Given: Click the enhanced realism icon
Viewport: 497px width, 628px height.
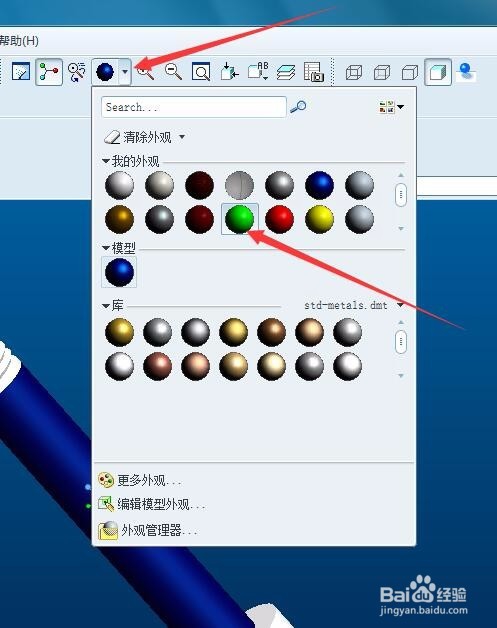Looking at the screenshot, I should (x=466, y=72).
